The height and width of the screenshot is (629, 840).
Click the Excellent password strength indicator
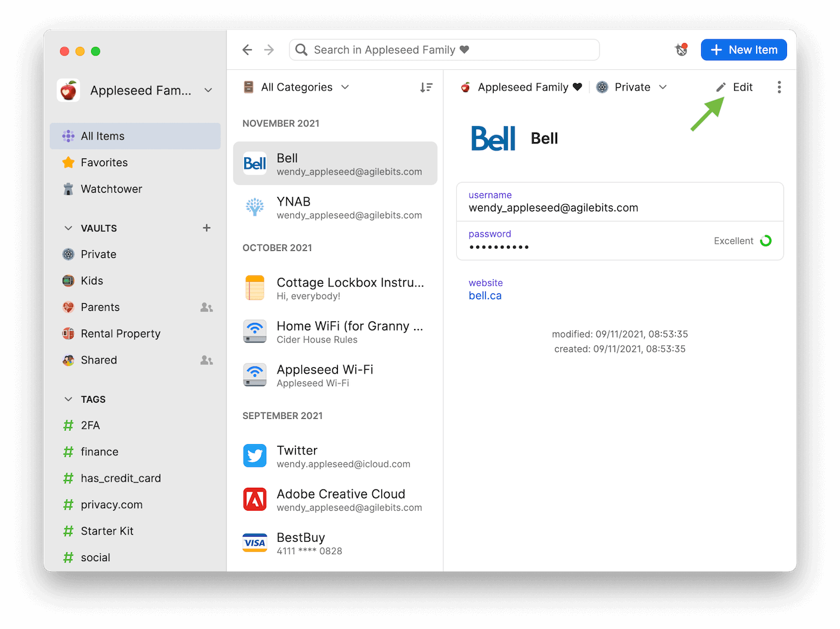pos(742,241)
